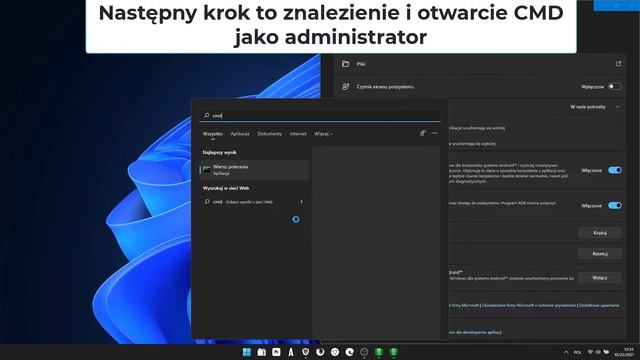Screen dimensions: 640x360
Task: Click the Wyłącz button in settings
Action: point(600,278)
